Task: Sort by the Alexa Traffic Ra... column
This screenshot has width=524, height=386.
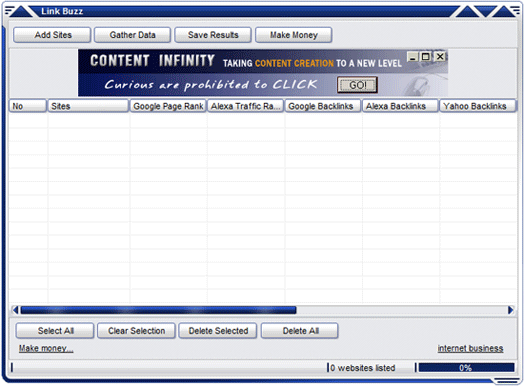Action: point(246,106)
